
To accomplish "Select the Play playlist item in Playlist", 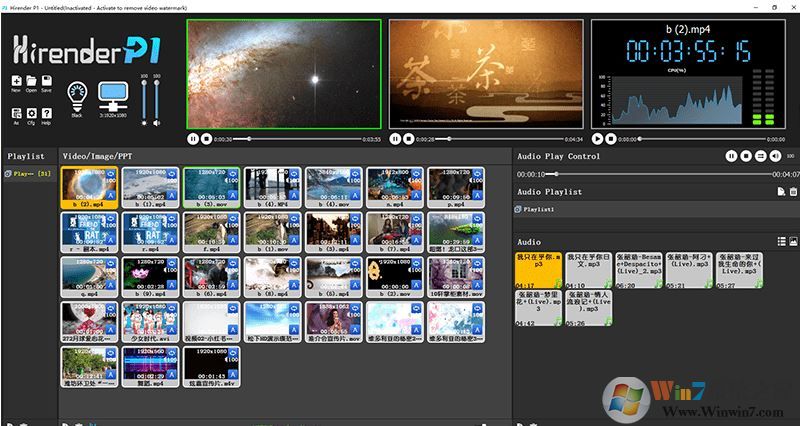I will 28,174.
